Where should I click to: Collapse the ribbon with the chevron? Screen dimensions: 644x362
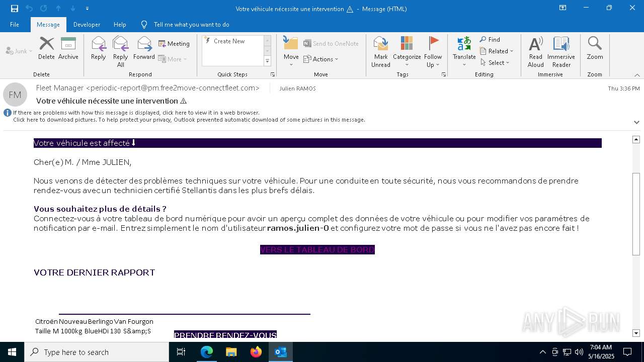[636, 75]
